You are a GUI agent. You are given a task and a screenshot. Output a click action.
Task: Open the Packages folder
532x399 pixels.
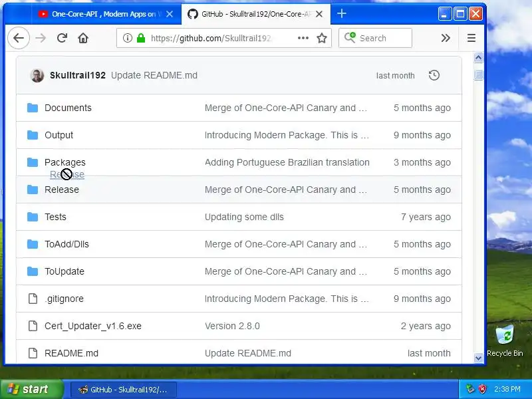pyautogui.click(x=65, y=162)
